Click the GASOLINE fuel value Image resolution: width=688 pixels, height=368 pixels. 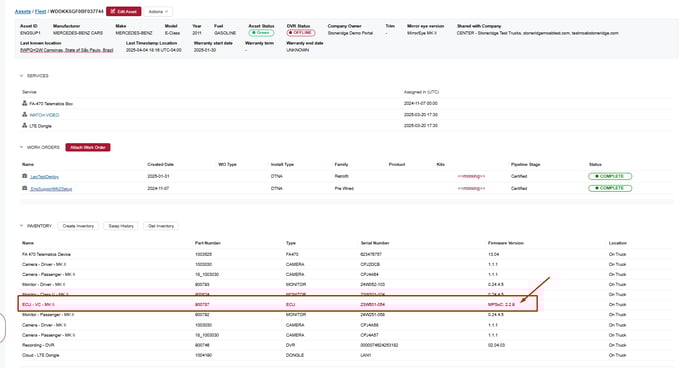tap(225, 33)
